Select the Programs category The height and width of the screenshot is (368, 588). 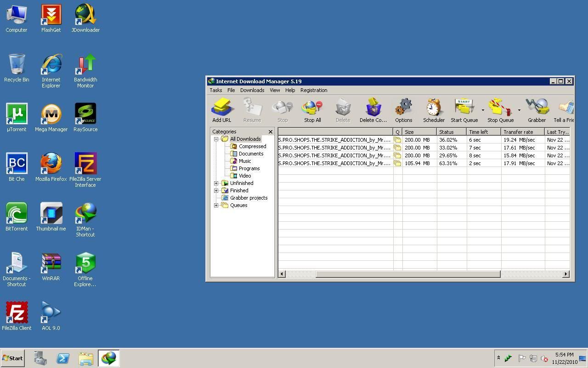click(x=249, y=168)
